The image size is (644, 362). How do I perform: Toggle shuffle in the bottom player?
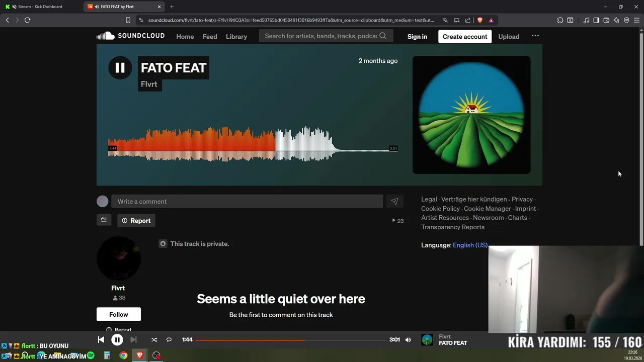click(154, 340)
